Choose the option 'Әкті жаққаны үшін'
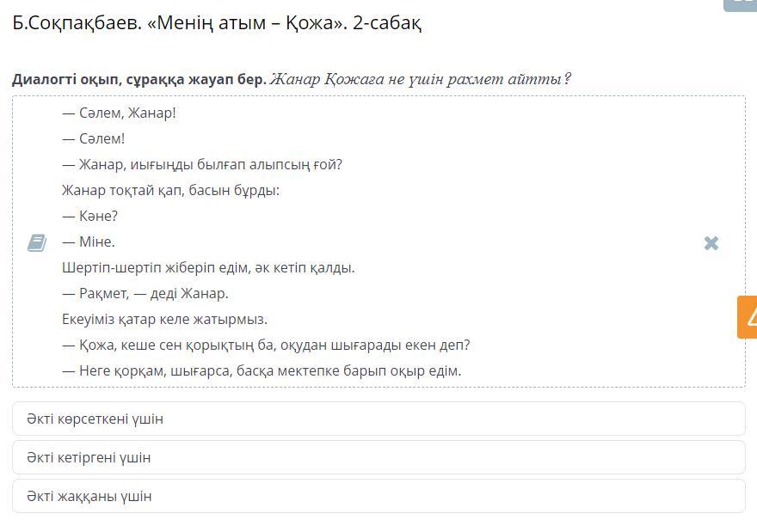This screenshot has height=532, width=757. 378,496
